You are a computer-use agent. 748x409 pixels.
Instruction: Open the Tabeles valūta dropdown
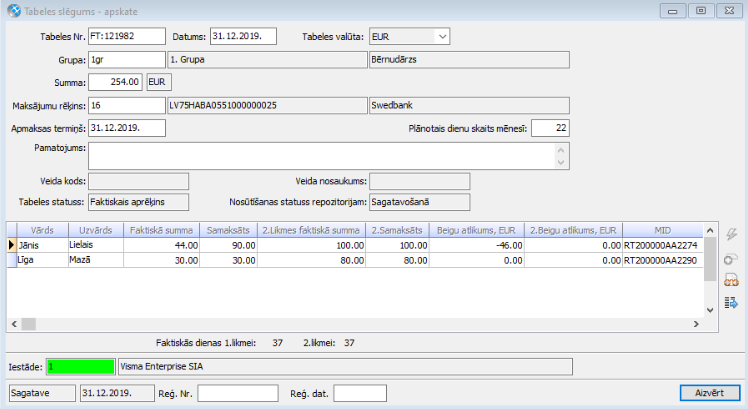tap(442, 36)
